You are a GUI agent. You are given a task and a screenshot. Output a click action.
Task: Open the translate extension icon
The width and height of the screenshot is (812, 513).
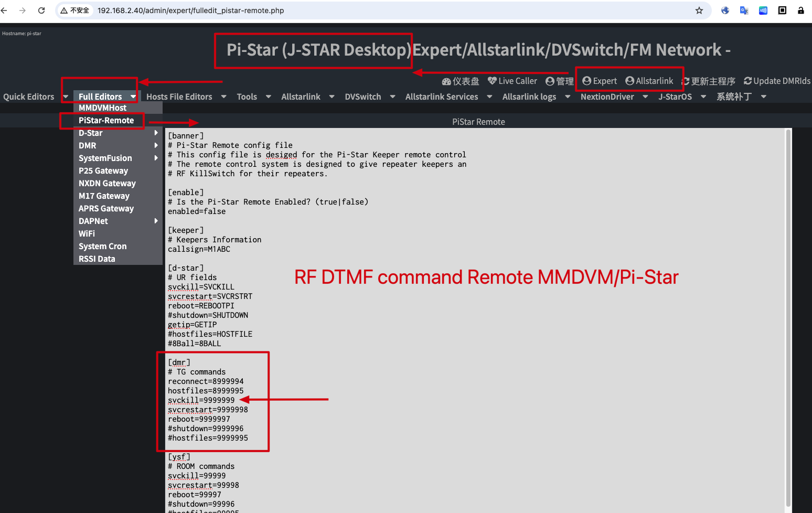point(744,10)
